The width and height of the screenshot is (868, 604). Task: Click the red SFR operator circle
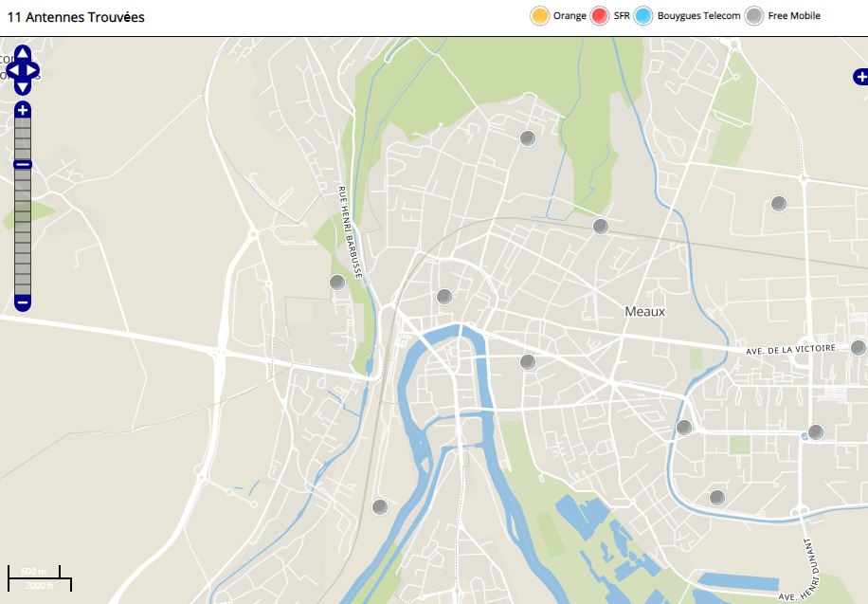[599, 16]
